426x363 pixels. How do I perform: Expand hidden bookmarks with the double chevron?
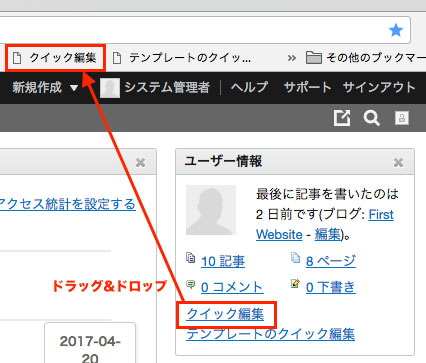click(292, 58)
